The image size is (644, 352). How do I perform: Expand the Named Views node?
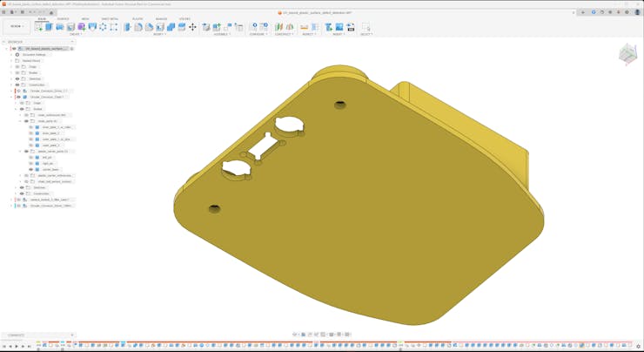(x=11, y=60)
